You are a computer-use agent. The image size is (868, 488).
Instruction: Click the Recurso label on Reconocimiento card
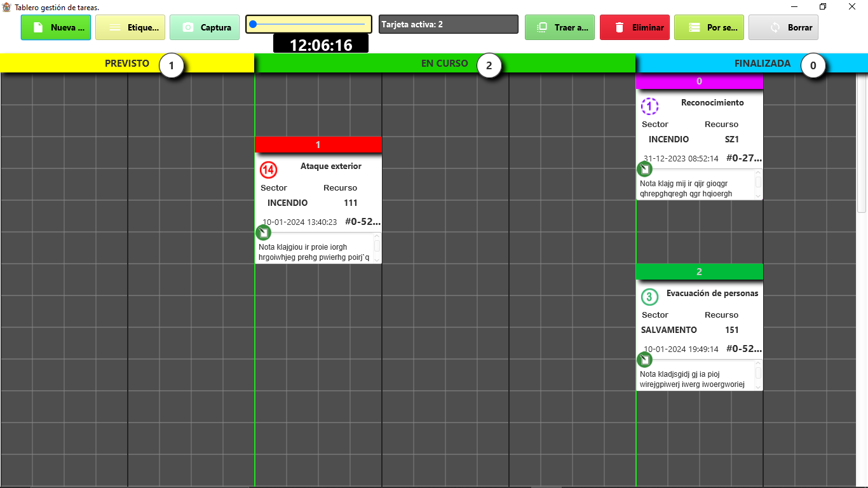pyautogui.click(x=722, y=125)
